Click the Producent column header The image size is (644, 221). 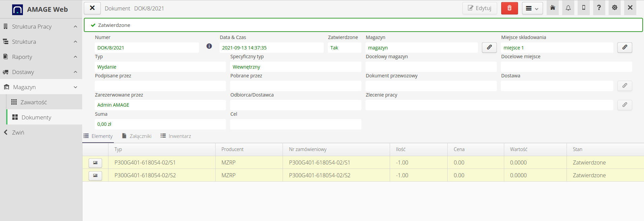pos(249,149)
